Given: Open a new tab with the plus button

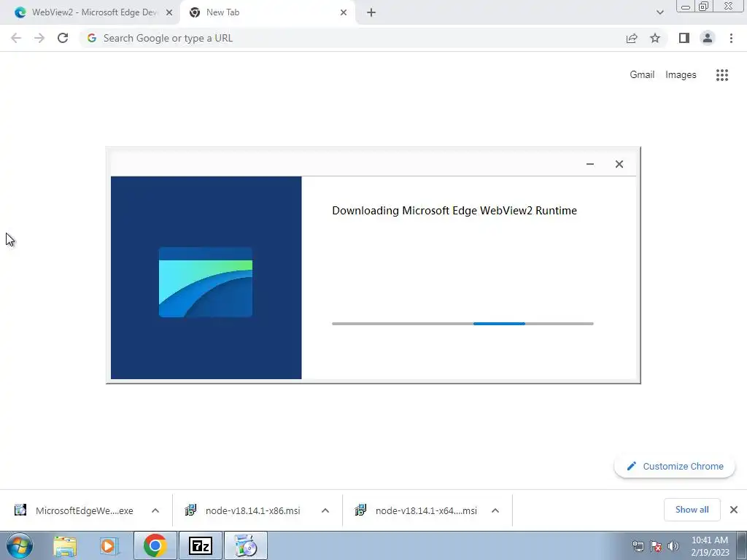Looking at the screenshot, I should coord(371,13).
